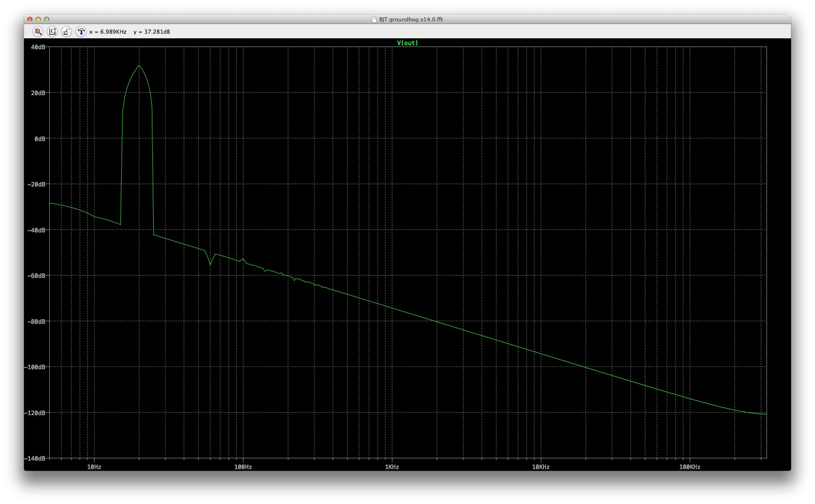815x504 pixels.
Task: Click the -100dB vertical axis label
Action: click(35, 367)
